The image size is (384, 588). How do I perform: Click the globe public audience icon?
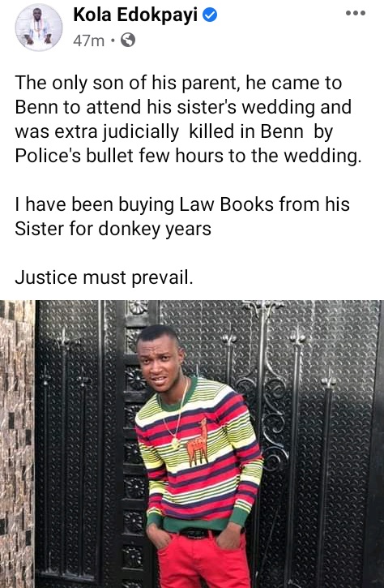point(128,40)
